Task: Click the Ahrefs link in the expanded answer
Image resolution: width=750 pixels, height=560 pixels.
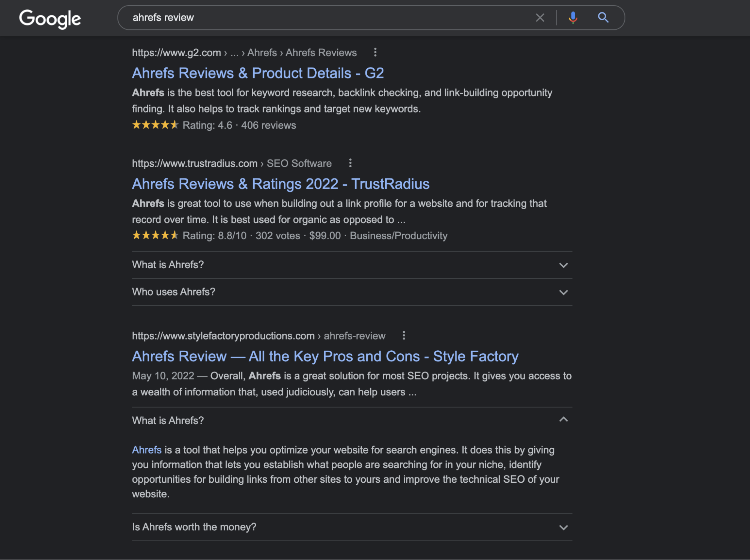Action: pyautogui.click(x=146, y=450)
